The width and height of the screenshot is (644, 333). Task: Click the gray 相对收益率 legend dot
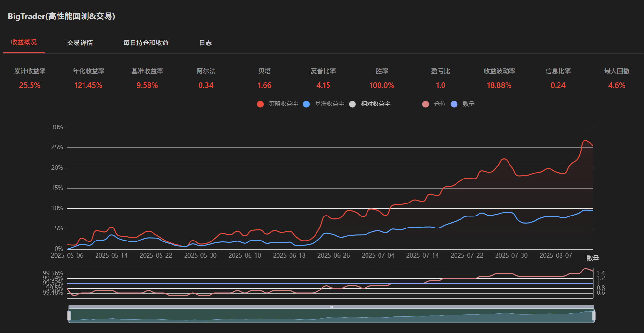[x=352, y=104]
